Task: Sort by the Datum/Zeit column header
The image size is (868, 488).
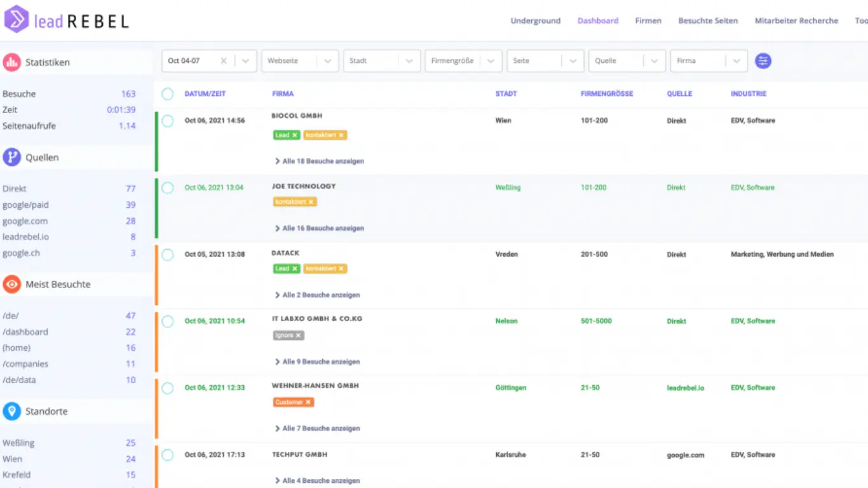Action: (x=205, y=94)
